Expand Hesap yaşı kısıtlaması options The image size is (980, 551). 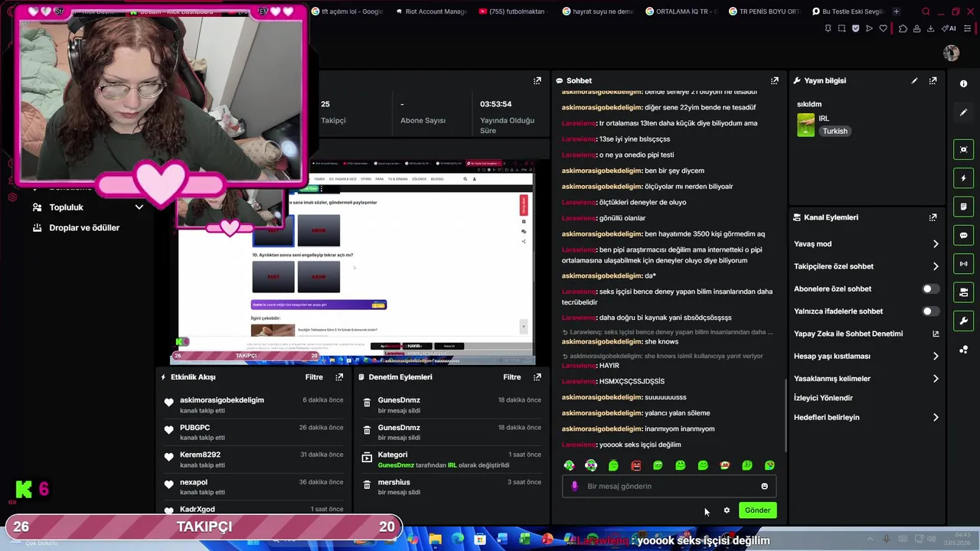point(936,356)
